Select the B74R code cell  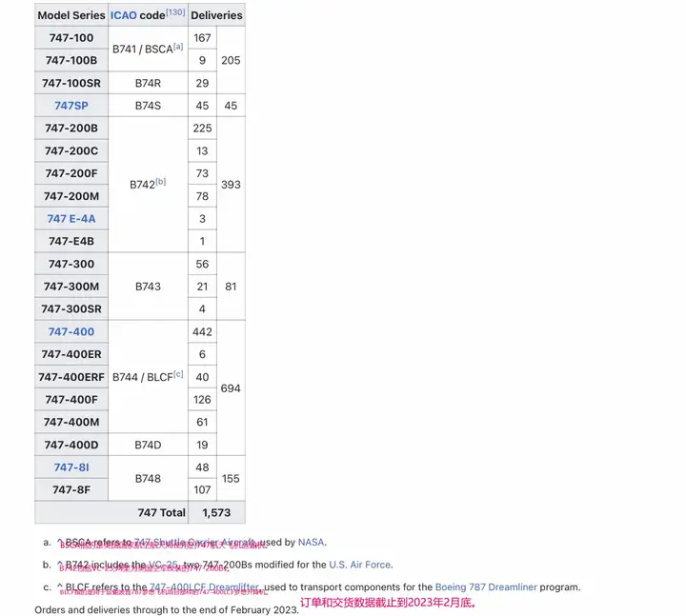[148, 83]
